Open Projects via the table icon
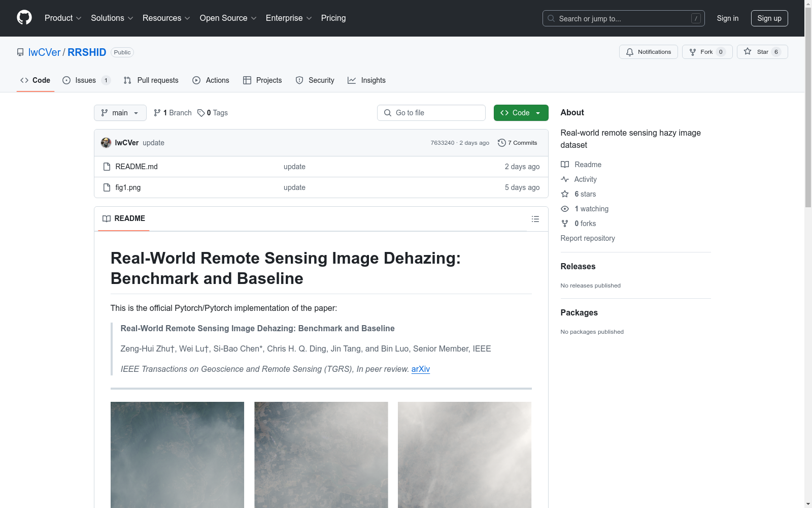Screen dimensions: 812x508 tap(247, 80)
